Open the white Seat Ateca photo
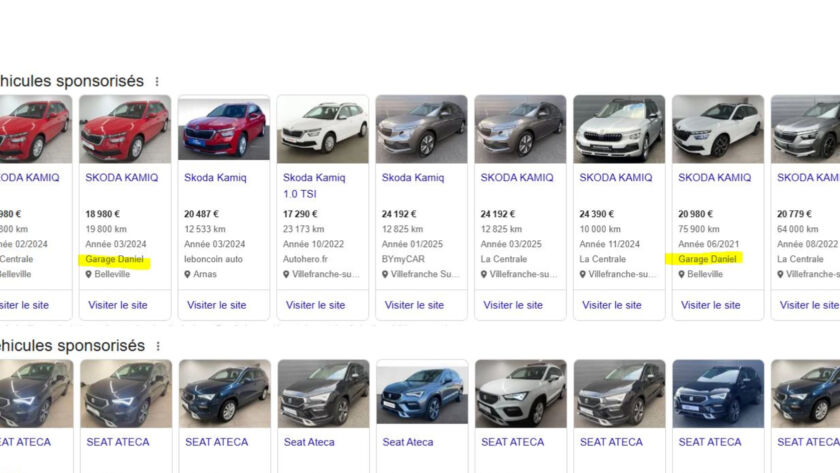Image resolution: width=840 pixels, height=473 pixels. [521, 394]
